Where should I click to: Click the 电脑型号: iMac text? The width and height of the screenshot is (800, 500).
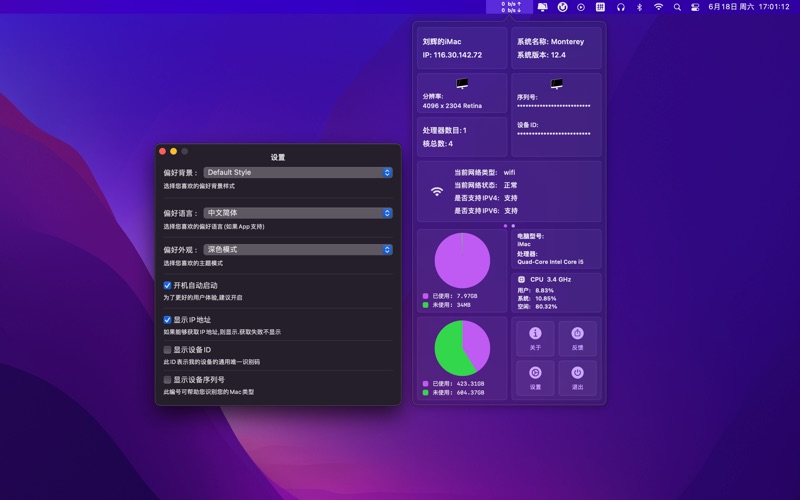(x=531, y=240)
